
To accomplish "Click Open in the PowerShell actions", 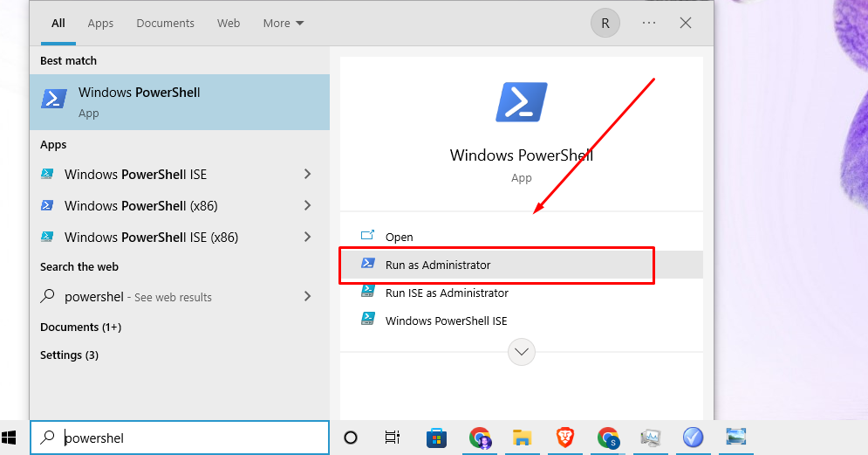I will pyautogui.click(x=522, y=237).
